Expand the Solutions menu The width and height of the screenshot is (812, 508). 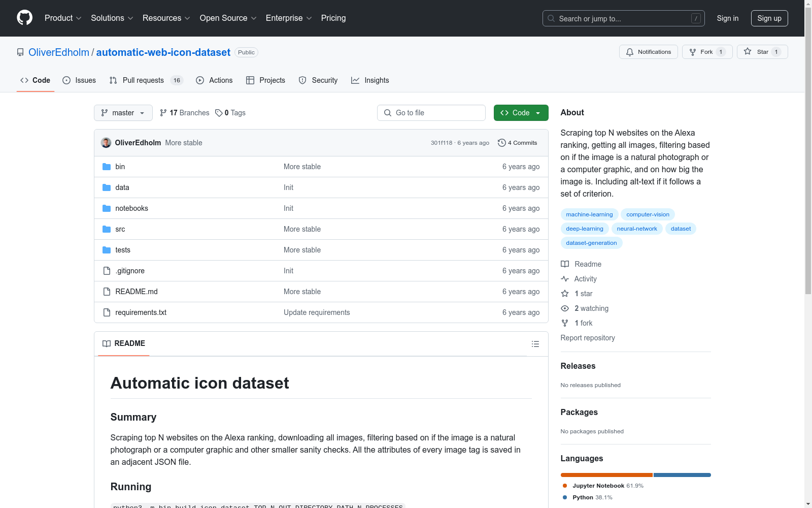tap(112, 18)
